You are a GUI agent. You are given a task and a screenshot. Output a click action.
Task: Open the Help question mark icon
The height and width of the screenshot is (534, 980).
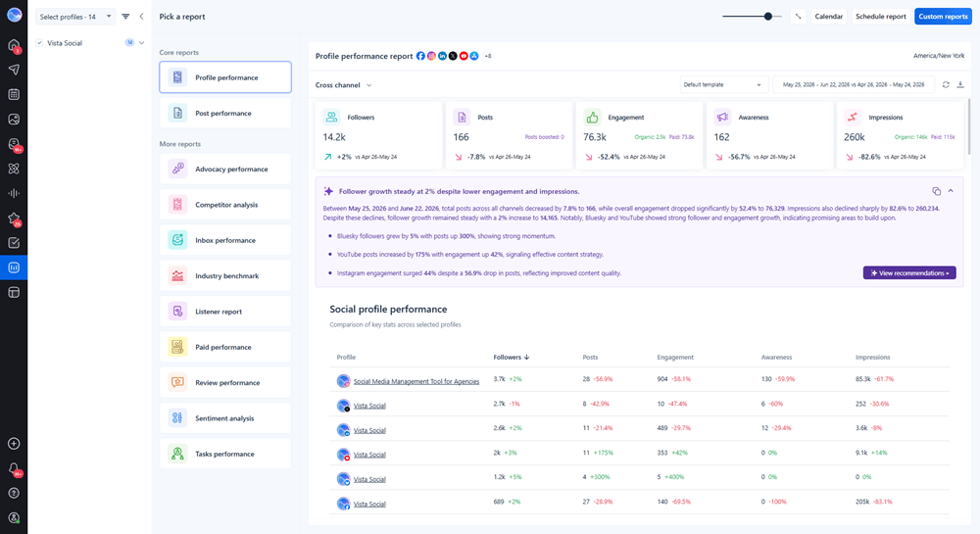14,493
